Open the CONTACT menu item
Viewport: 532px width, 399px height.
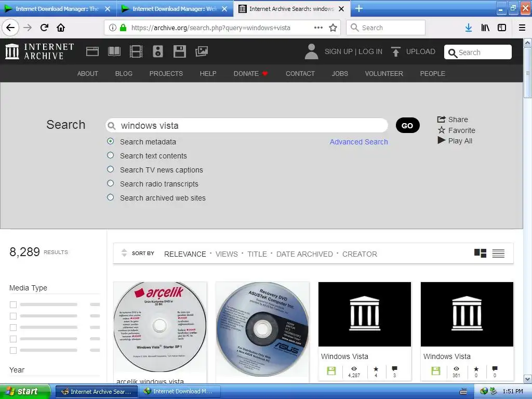pos(300,73)
